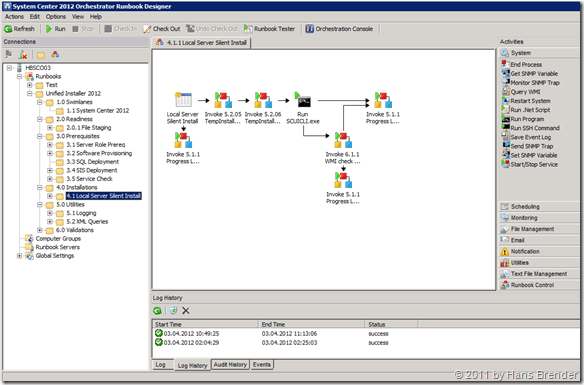Open the File Management activities category
The image size is (584, 385).
539,229
